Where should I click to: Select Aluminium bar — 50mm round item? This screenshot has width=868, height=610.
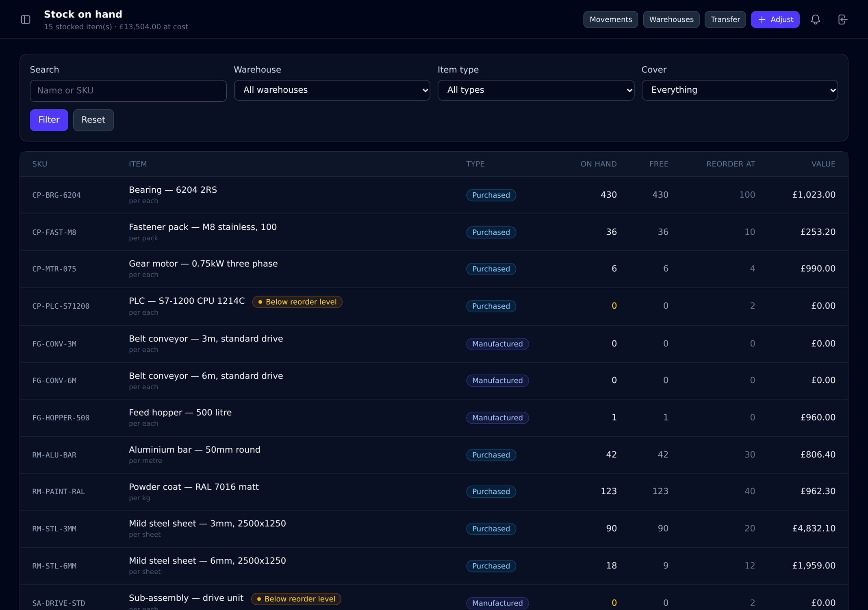tap(195, 450)
